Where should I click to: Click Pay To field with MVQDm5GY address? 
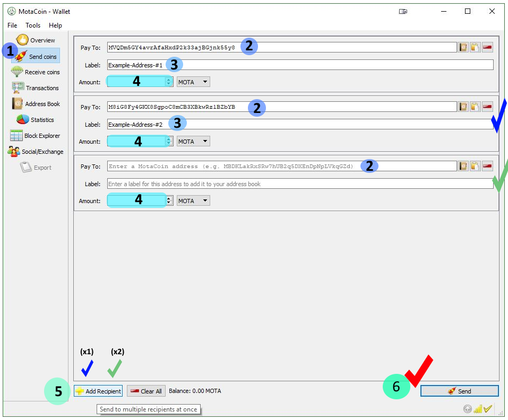[282, 47]
